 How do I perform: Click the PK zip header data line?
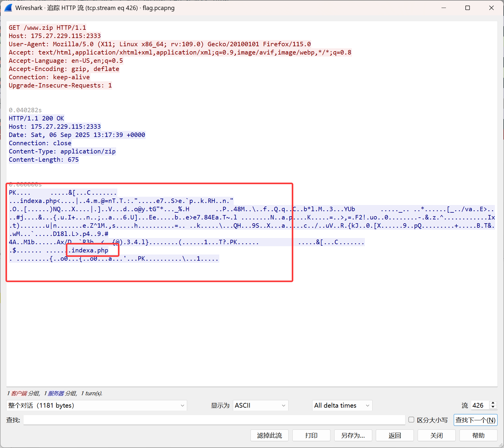point(63,193)
